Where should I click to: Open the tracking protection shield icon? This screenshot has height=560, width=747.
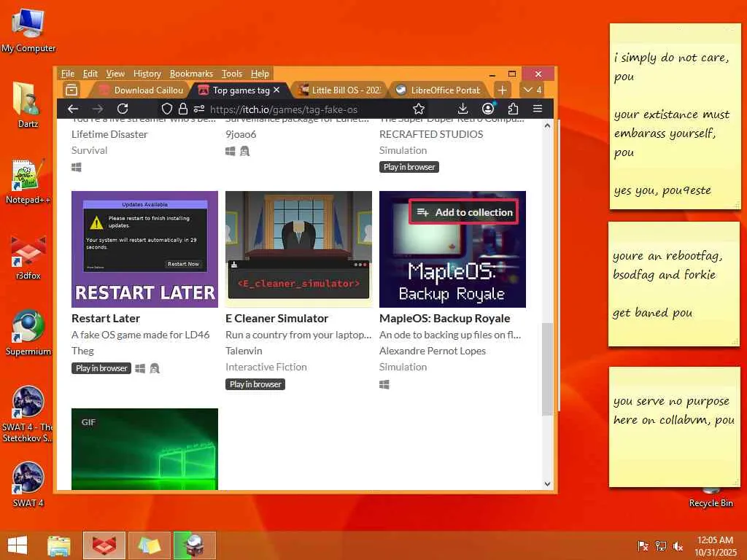click(167, 109)
